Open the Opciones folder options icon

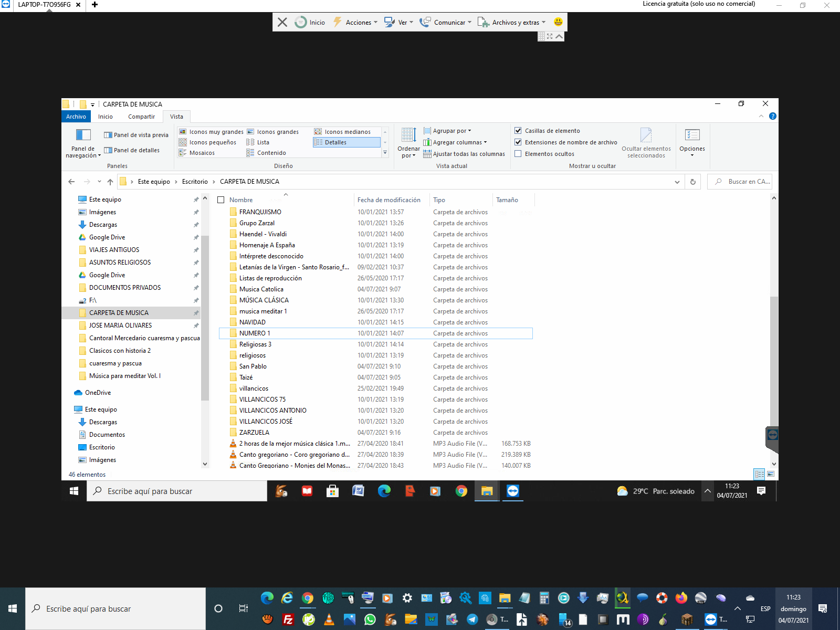click(x=692, y=135)
